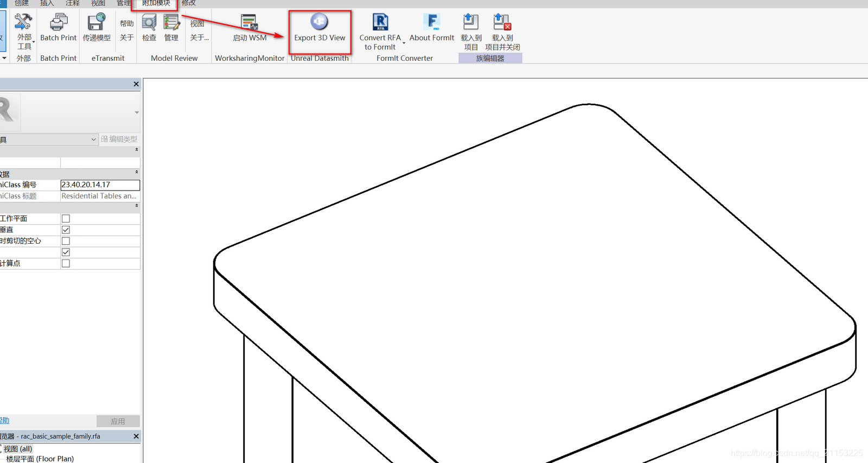Launch the Batch Print tool

coord(58,28)
